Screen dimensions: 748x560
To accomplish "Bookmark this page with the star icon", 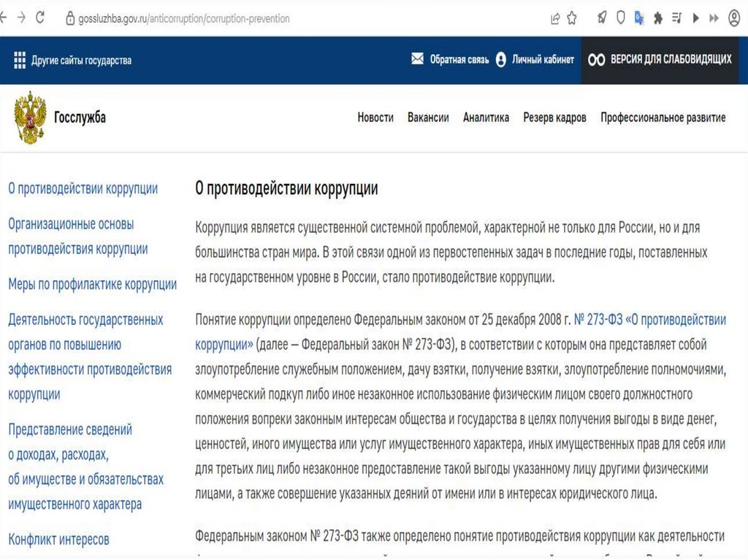I will click(x=572, y=18).
